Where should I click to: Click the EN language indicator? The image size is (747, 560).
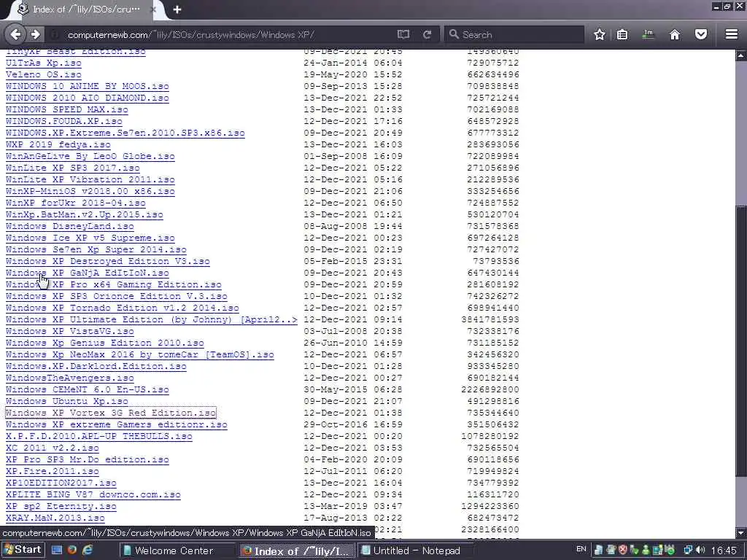coord(581,549)
